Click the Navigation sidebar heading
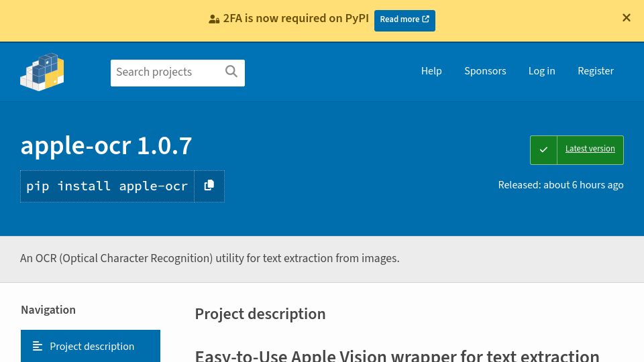This screenshot has width=644, height=362. pos(48,310)
